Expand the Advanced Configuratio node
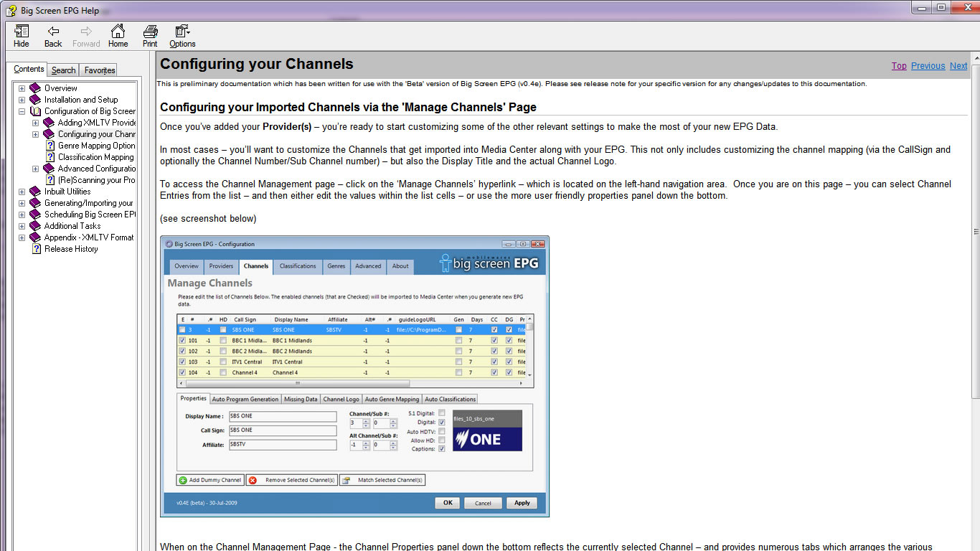 tap(35, 169)
